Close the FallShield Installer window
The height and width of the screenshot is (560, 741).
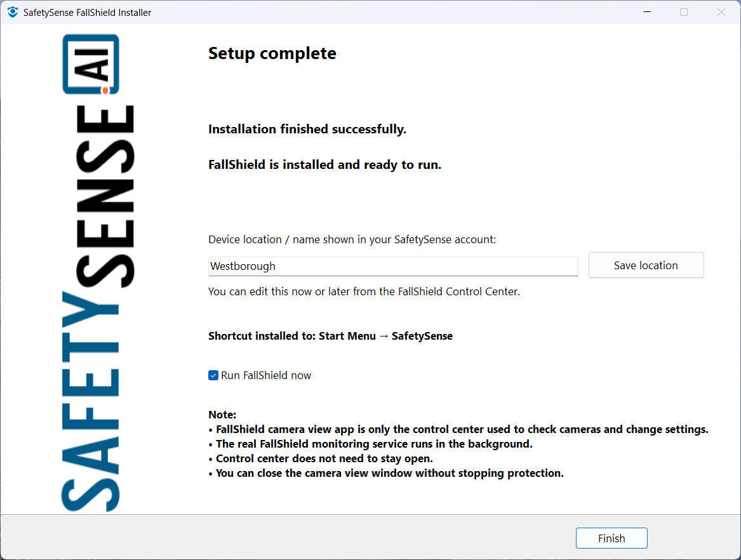tap(721, 12)
